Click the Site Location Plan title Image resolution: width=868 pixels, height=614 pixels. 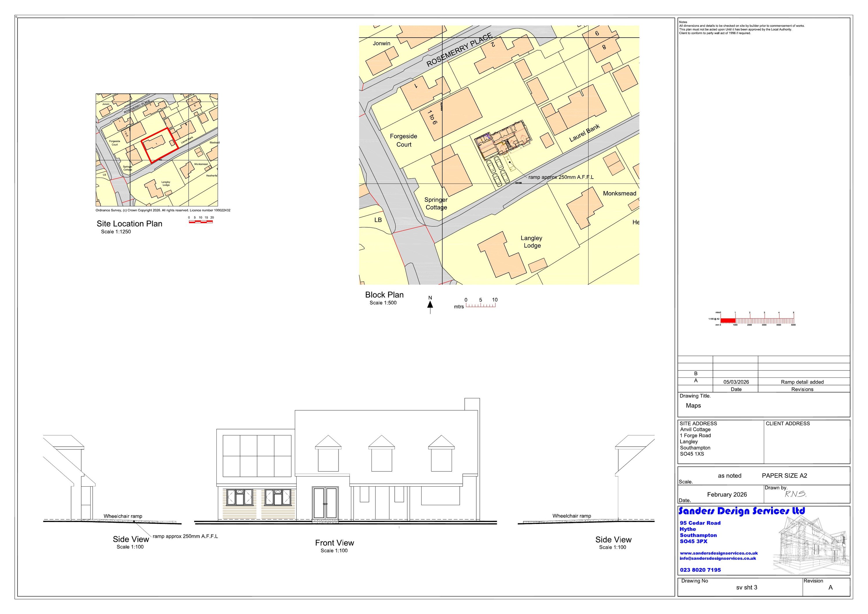(129, 223)
